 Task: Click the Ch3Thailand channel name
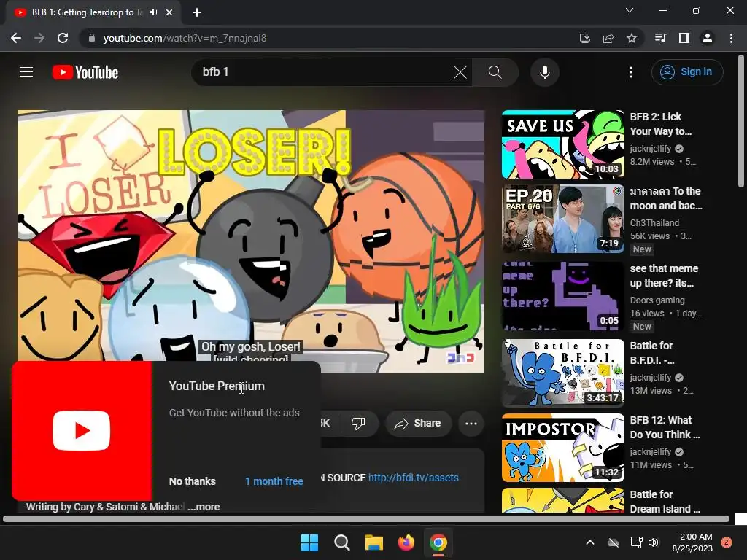(654, 223)
